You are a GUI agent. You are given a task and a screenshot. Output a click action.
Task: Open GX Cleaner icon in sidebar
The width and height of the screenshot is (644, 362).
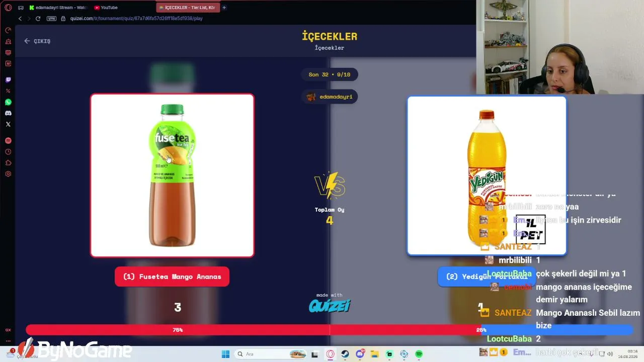point(8,42)
